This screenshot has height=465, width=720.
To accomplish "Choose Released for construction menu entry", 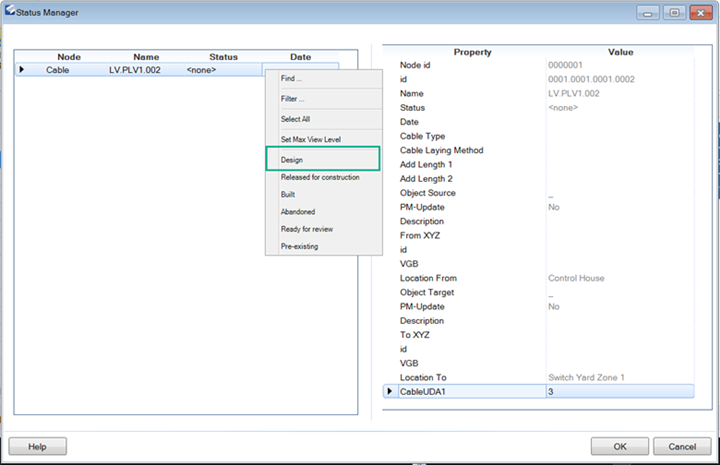I will pyautogui.click(x=321, y=177).
